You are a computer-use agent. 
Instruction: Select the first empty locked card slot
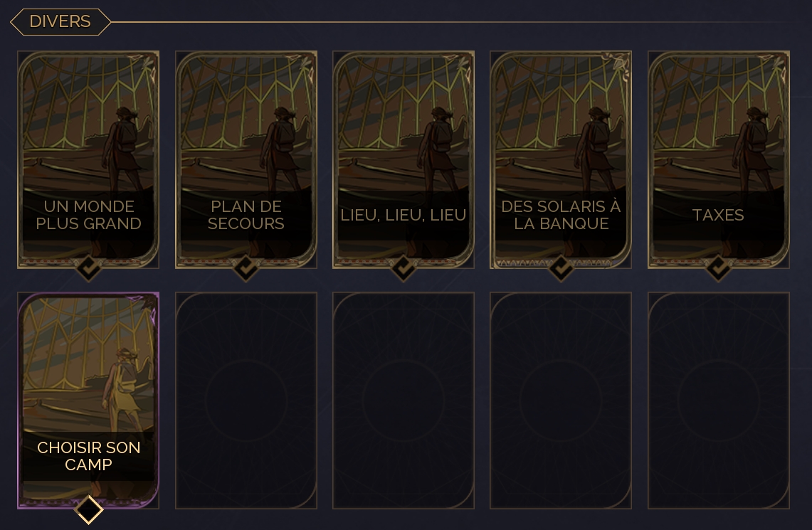tap(246, 401)
